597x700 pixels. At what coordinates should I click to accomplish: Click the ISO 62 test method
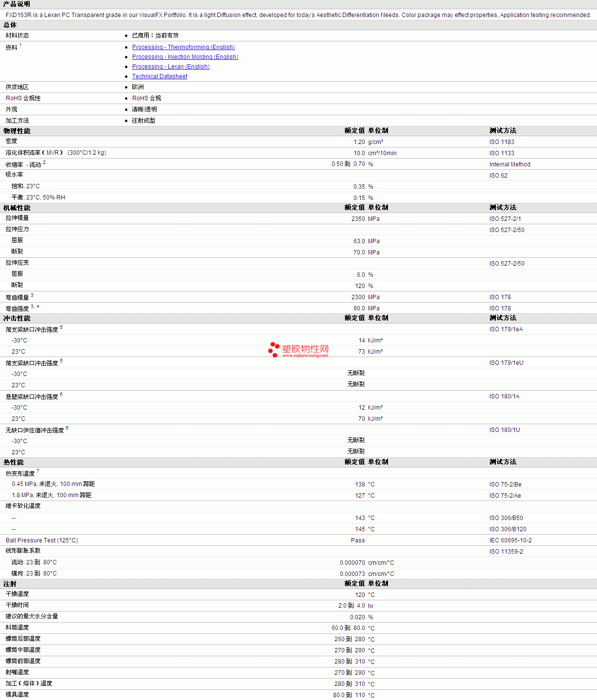tap(498, 176)
